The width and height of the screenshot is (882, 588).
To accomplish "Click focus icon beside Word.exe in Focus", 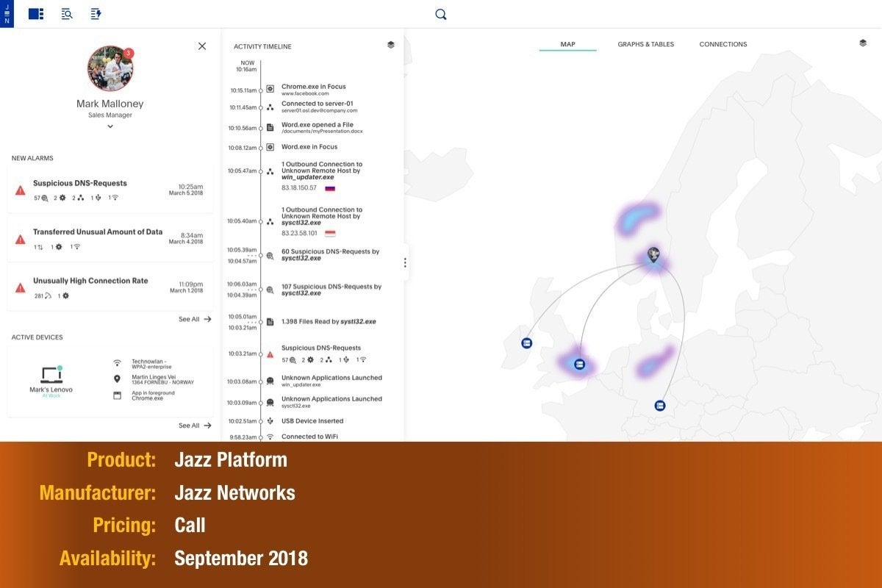I will point(270,147).
